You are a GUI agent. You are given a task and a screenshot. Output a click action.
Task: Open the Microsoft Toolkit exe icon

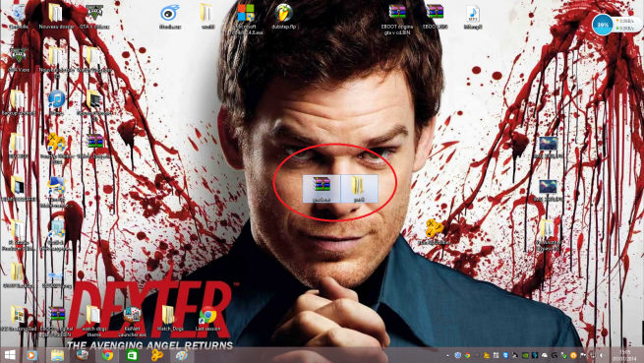click(x=246, y=19)
